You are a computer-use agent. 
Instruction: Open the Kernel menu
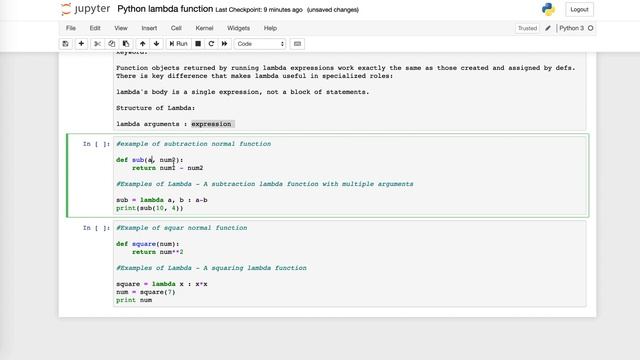click(204, 28)
